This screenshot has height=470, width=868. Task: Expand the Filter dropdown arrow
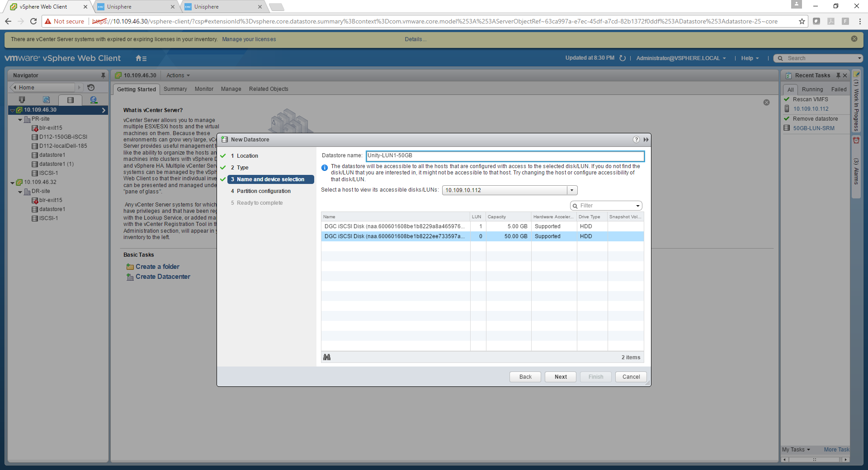pos(637,206)
